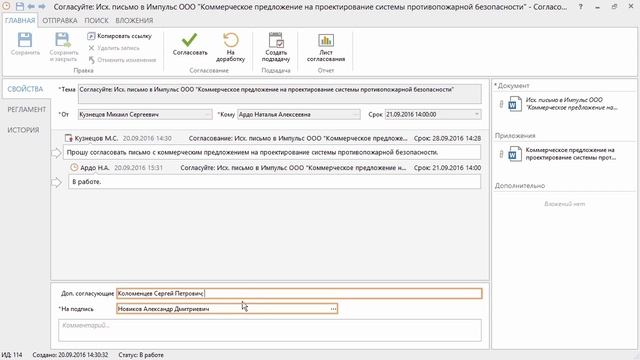Click the Согласовать green checkmark button
The width and height of the screenshot is (640, 360).
pyautogui.click(x=190, y=44)
